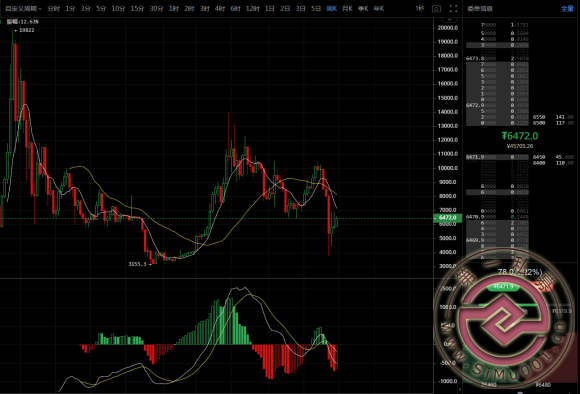Select the 1日 daily period
The image size is (580, 394).
tap(270, 9)
